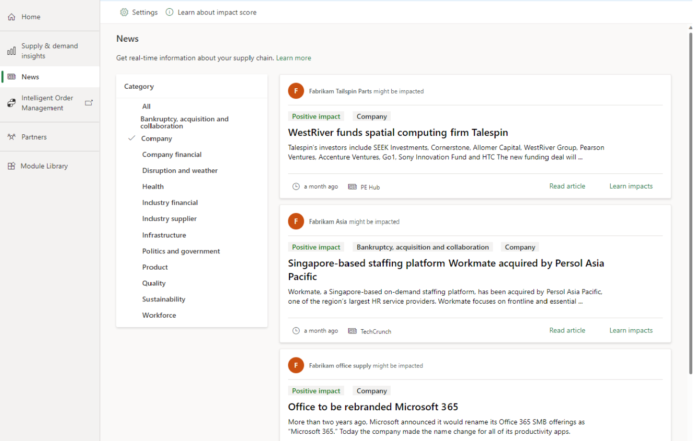The image size is (700, 441).
Task: Open Supply & demand insights chart icon
Action: coord(12,51)
